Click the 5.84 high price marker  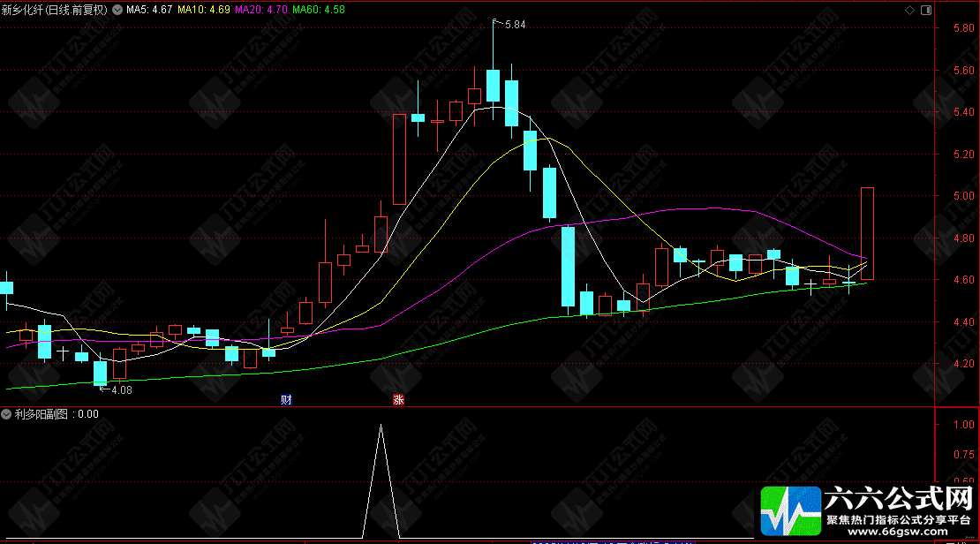pyautogui.click(x=515, y=25)
